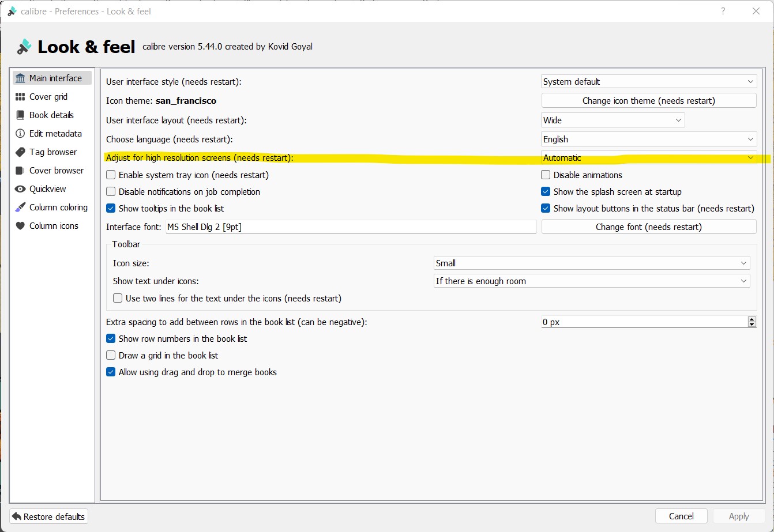The width and height of the screenshot is (774, 532).
Task: Open the User interface style dropdown
Action: tap(648, 82)
